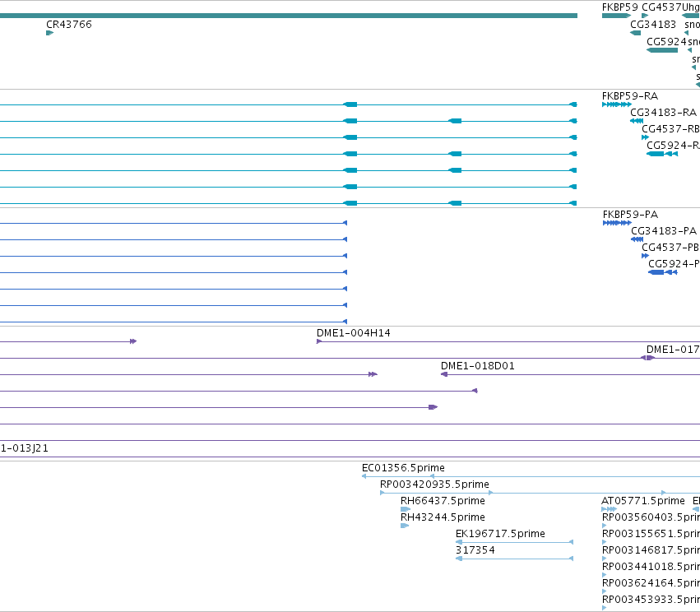Click the DME1-017 feature label
700x612 pixels.
click(x=673, y=350)
